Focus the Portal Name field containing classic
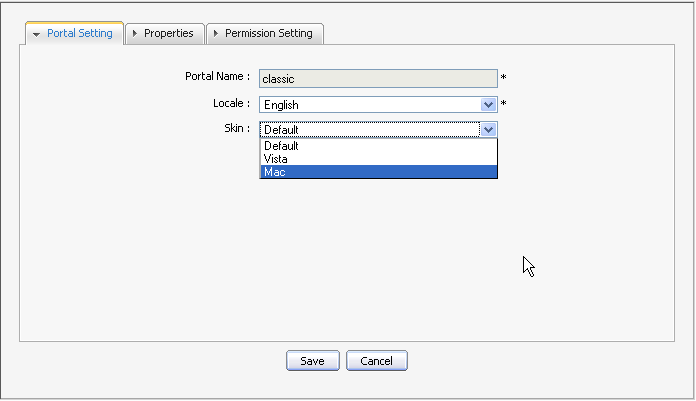The image size is (696, 401). point(378,79)
